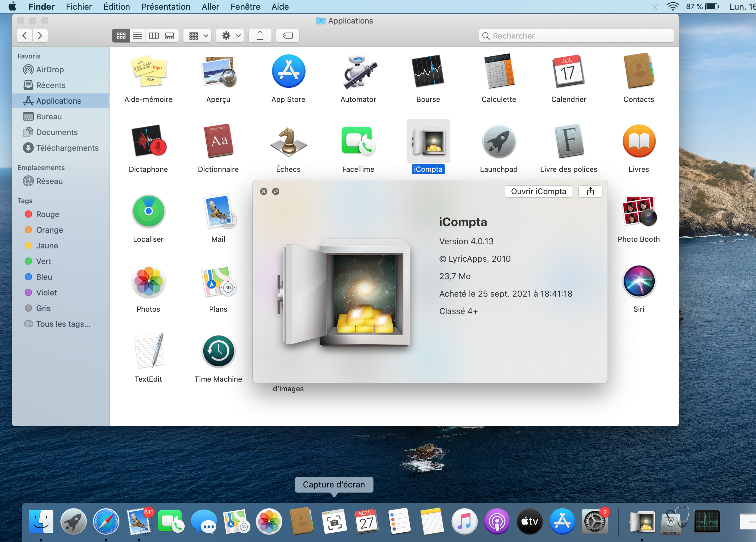This screenshot has width=756, height=542.
Task: Select the Plans app in Applications
Action: pos(218,281)
